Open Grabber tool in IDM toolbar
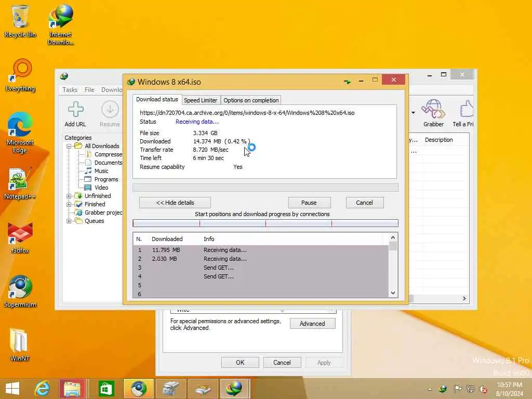Viewport: 532px width, 399px height. 433,113
